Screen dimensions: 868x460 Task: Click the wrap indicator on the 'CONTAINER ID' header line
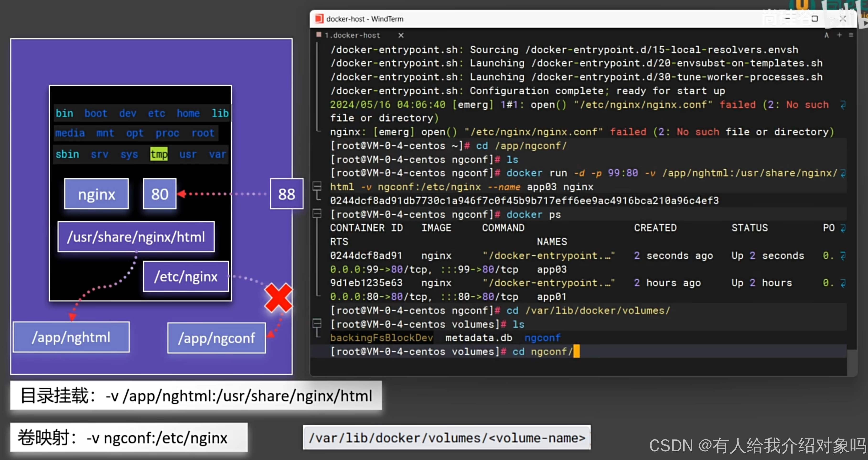point(843,228)
